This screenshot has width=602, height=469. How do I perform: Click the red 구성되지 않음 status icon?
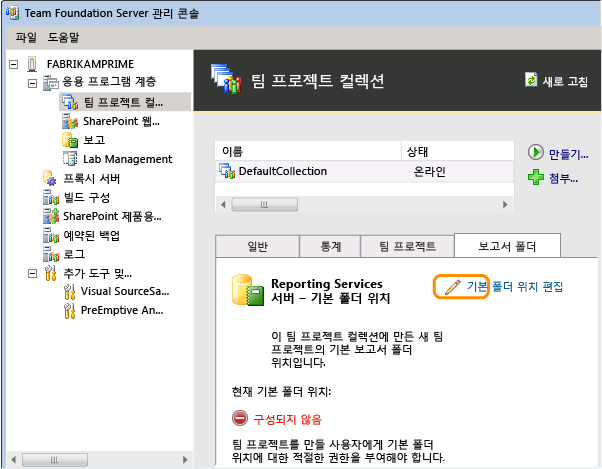[240, 418]
